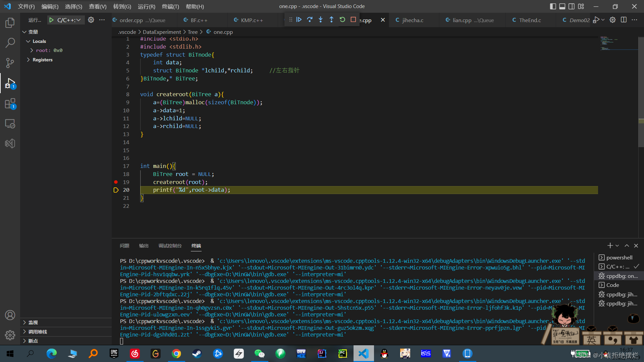Maximize the panel with up chevron
This screenshot has width=644, height=362.
pos(627,246)
